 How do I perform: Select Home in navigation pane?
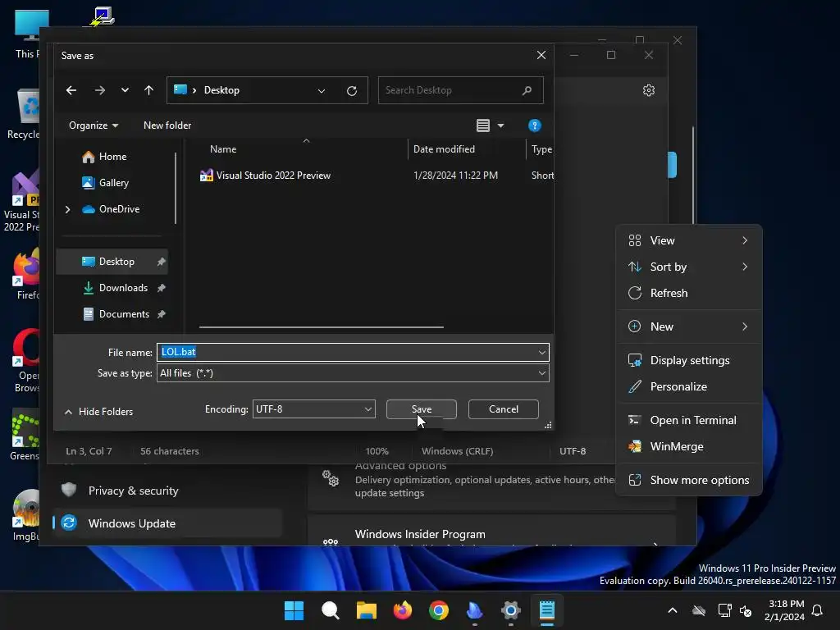pyautogui.click(x=112, y=157)
